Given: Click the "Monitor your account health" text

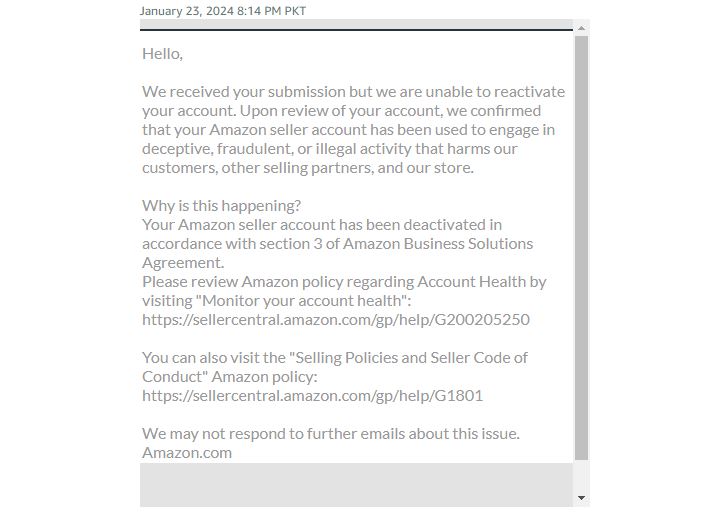Looking at the screenshot, I should [x=304, y=300].
